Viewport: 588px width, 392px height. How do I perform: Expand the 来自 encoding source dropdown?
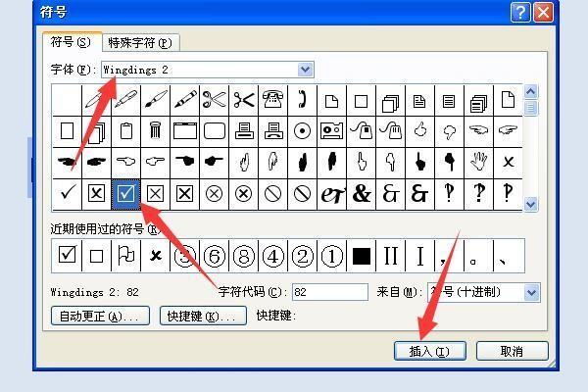[x=532, y=292]
